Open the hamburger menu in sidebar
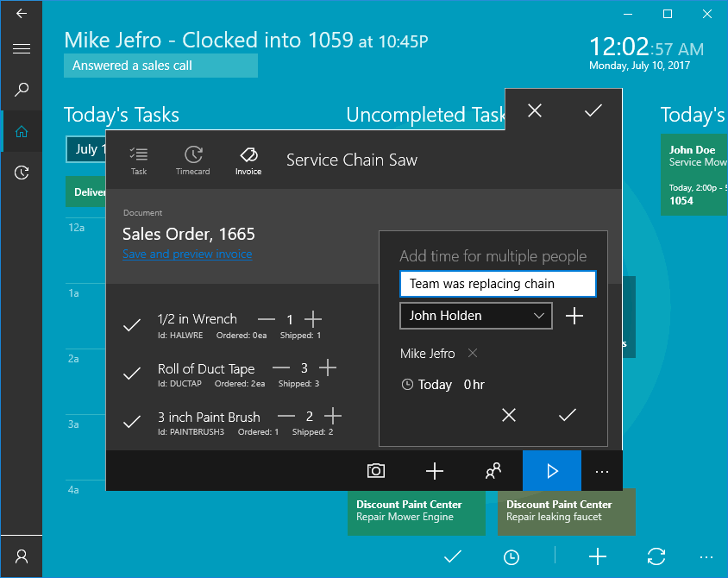Viewport: 728px width, 578px height. 22,49
